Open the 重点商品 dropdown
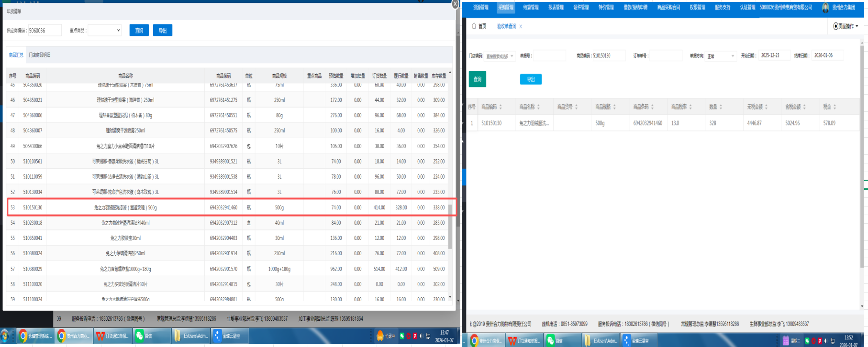Screen dimensions: 868x347 (x=104, y=31)
